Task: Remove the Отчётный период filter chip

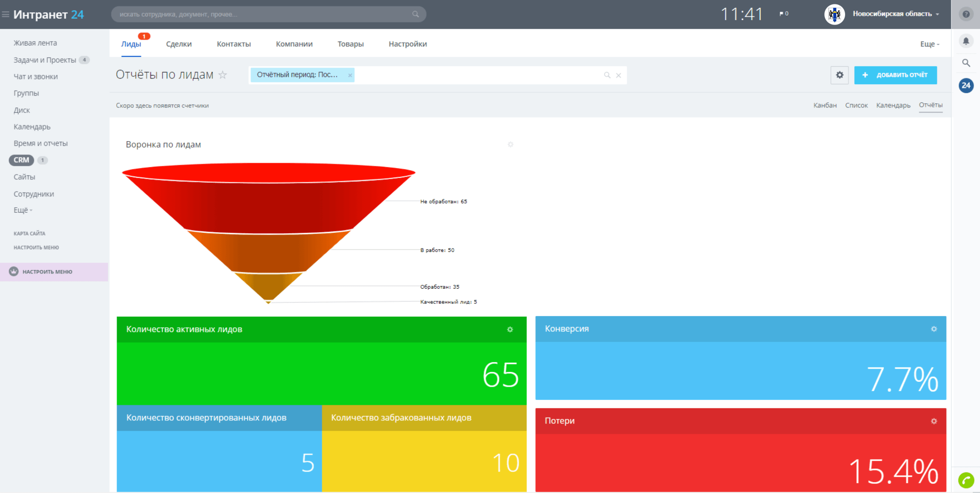Action: click(x=350, y=75)
